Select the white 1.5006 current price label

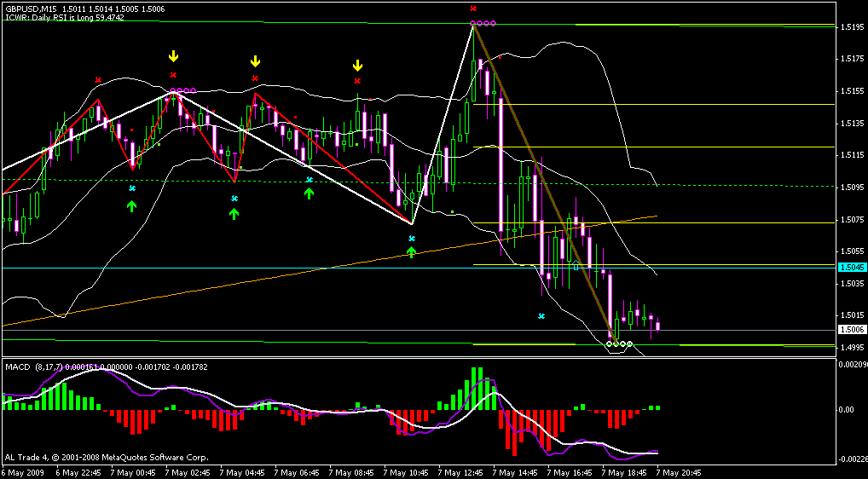(852, 330)
